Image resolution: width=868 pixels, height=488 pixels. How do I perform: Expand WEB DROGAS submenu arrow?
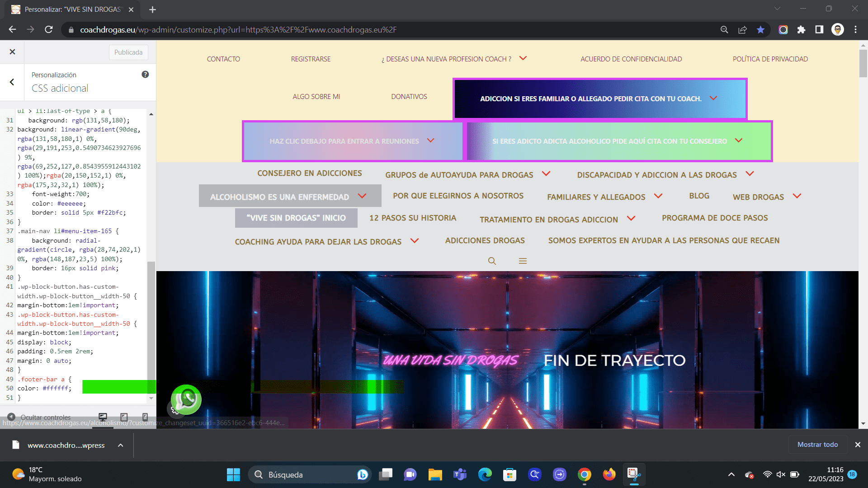tap(797, 196)
